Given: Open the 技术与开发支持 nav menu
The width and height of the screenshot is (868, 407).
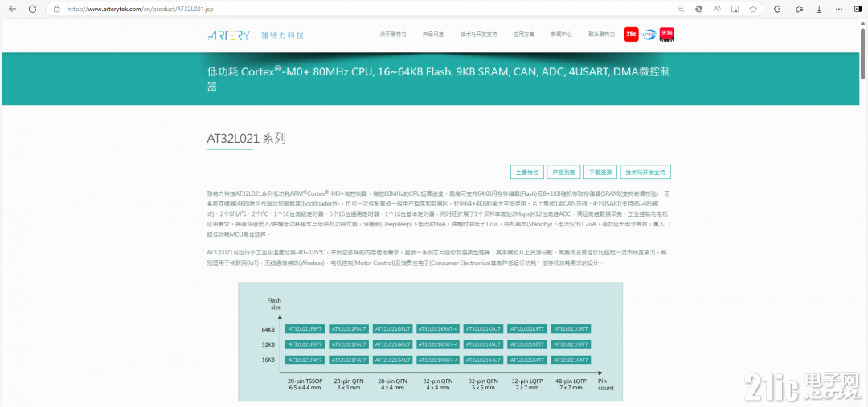Looking at the screenshot, I should pos(478,35).
